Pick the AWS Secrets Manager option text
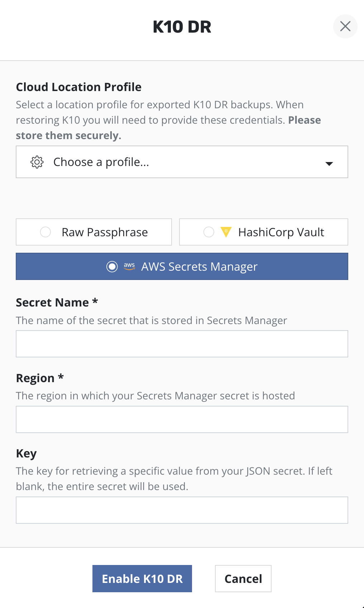The image size is (364, 608). [199, 267]
